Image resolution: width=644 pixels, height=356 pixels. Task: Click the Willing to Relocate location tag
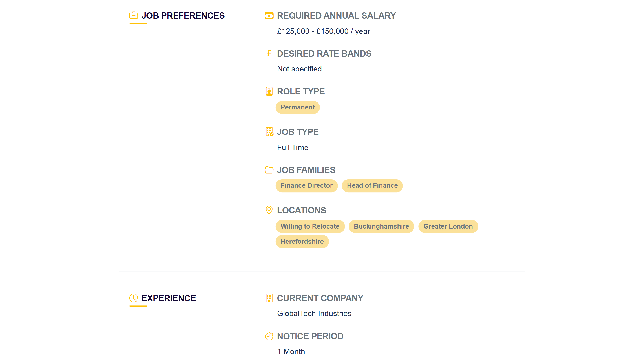coord(310,226)
